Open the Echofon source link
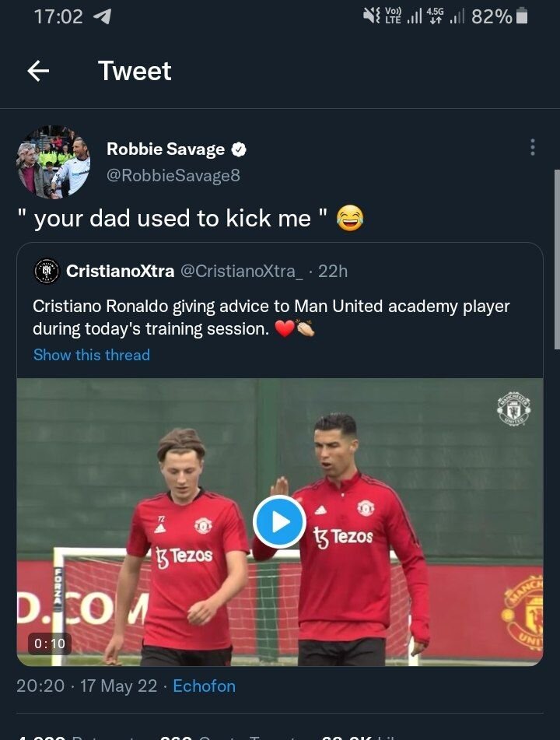This screenshot has height=740, width=560. pyautogui.click(x=204, y=686)
